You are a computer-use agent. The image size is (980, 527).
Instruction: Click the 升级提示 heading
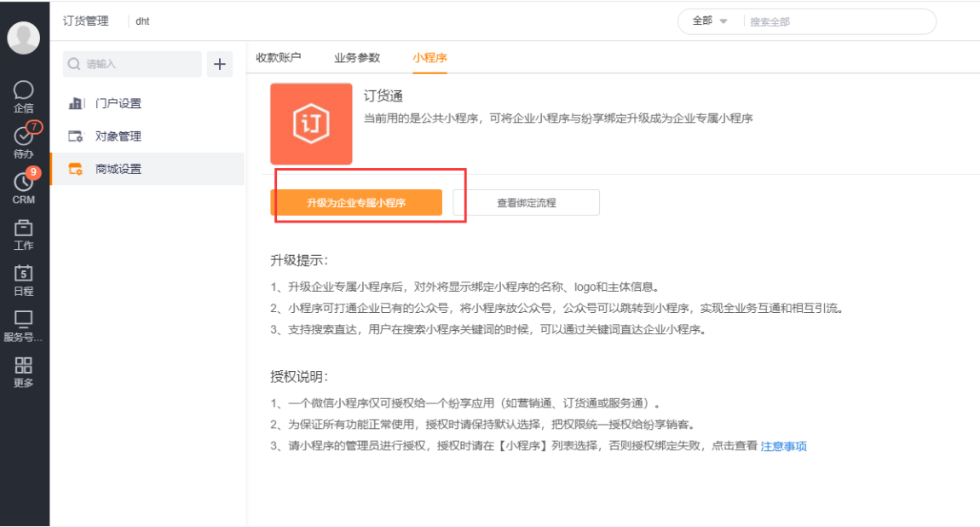(299, 260)
